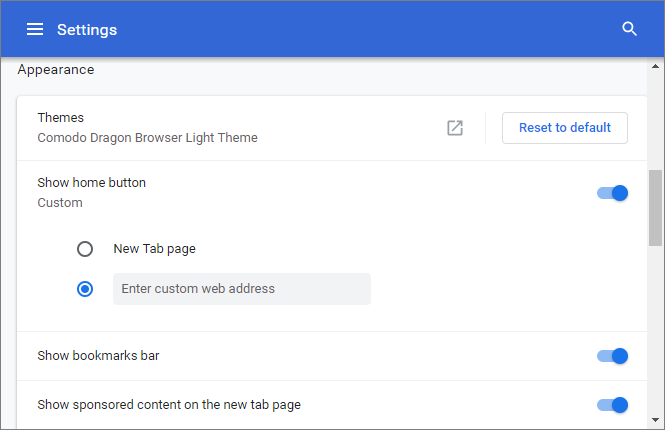Toggle the Show bookmarks bar switch
The width and height of the screenshot is (665, 430).
point(612,356)
